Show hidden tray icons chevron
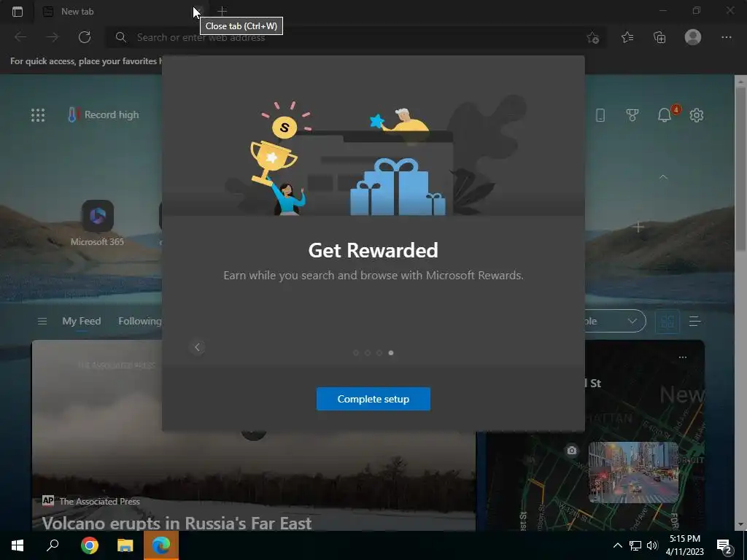 [617, 545]
